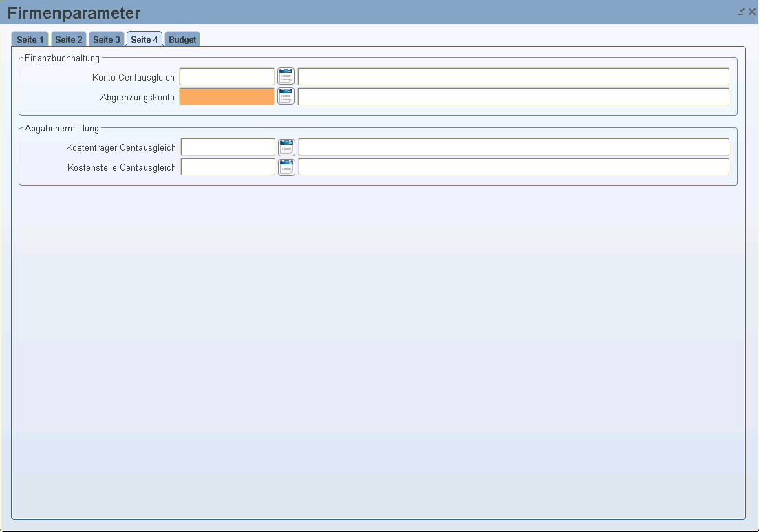Click the Konto Centausgleich description field

(513, 76)
